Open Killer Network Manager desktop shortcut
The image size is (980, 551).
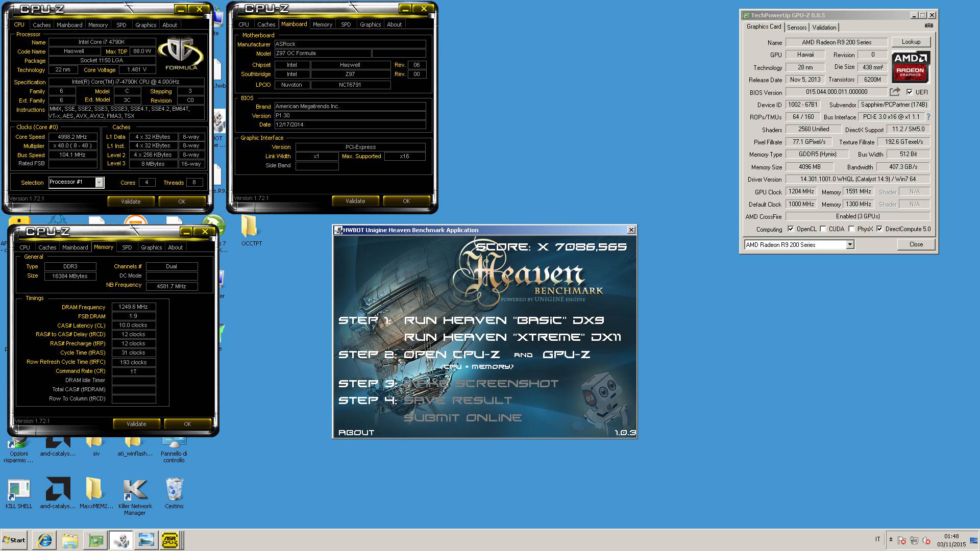pyautogui.click(x=135, y=496)
